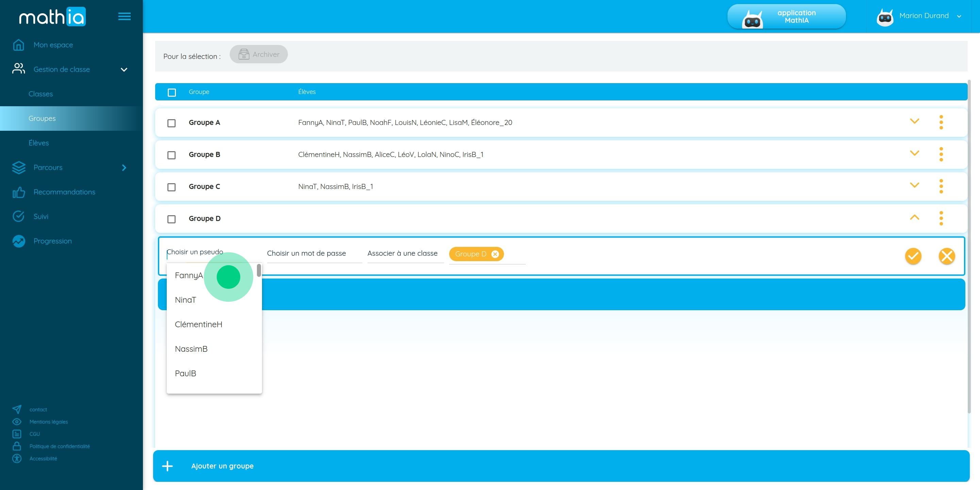Cancel with the orange X button
This screenshot has height=490, width=980.
pyautogui.click(x=947, y=256)
